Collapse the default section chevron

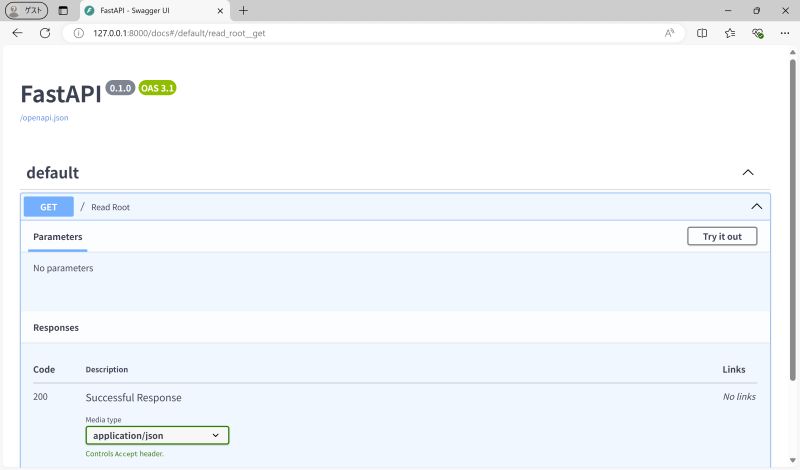(748, 172)
